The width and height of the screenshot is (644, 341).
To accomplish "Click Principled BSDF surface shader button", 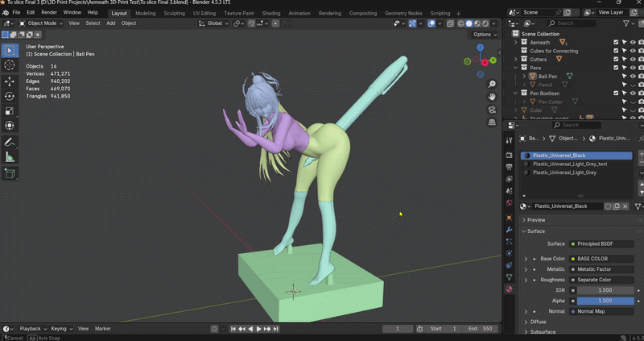I will tap(601, 244).
